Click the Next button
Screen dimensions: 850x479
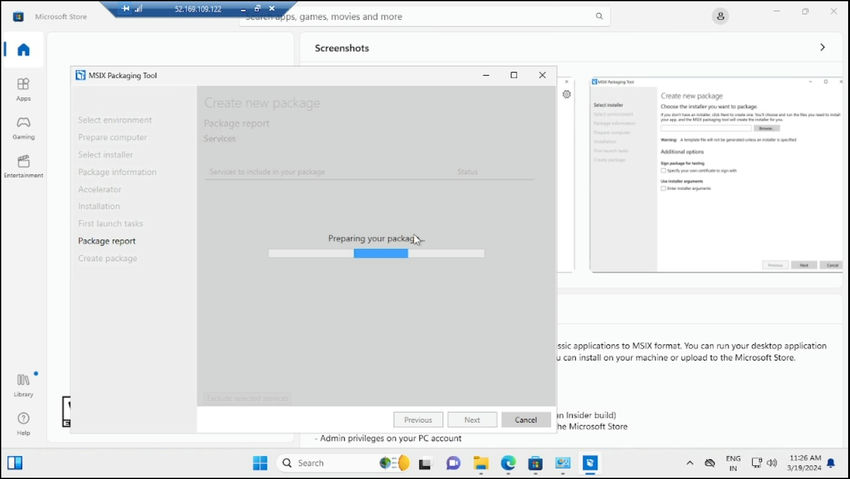coord(472,420)
